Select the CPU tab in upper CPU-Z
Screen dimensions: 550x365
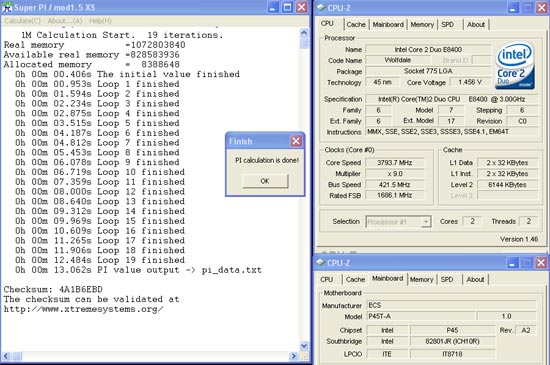tap(327, 23)
